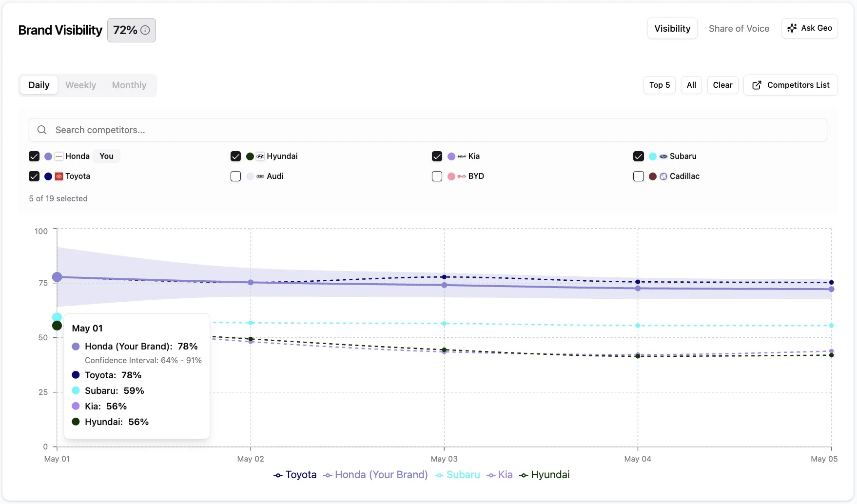
Task: Click the Subaru brand logo icon
Action: [663, 156]
